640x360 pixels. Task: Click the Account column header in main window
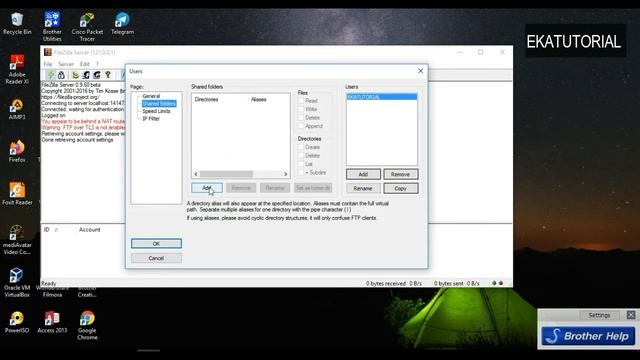pos(90,230)
